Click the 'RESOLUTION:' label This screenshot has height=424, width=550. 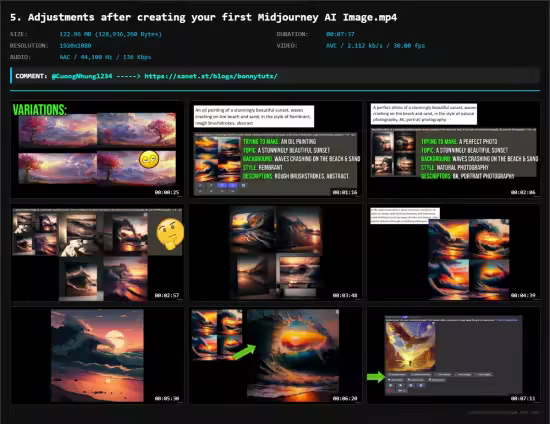click(29, 46)
